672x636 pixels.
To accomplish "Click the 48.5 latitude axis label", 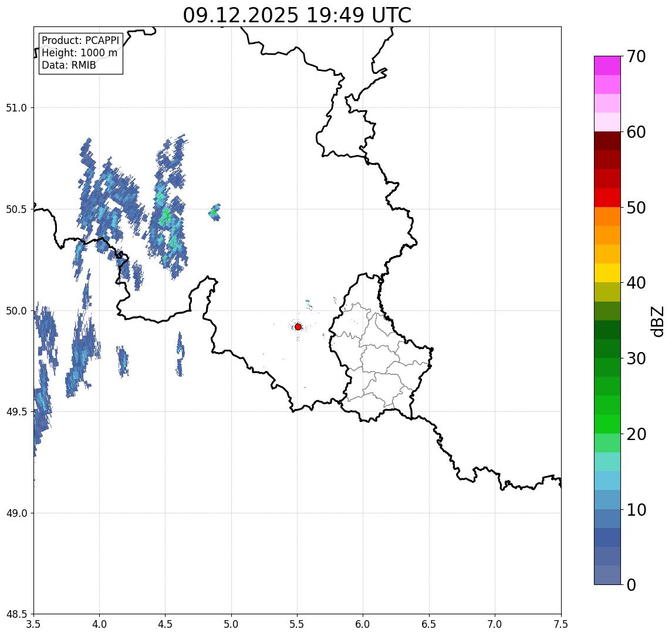I will tap(16, 614).
